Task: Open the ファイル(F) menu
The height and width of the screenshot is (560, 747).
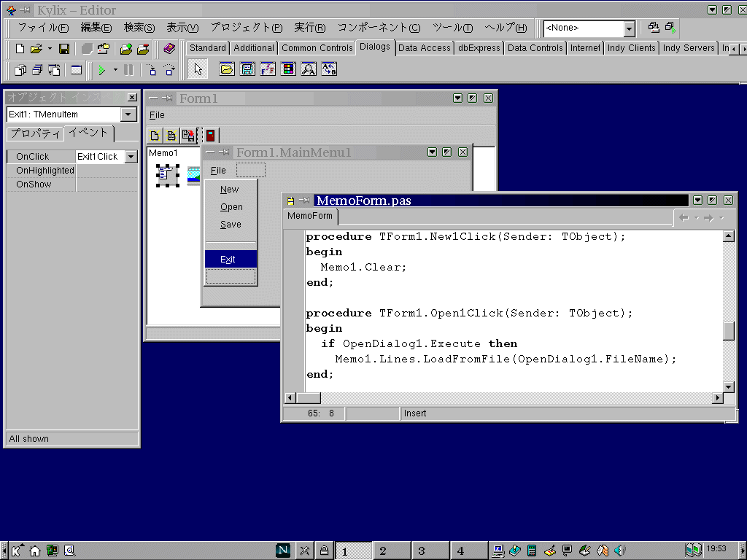Action: [43, 28]
